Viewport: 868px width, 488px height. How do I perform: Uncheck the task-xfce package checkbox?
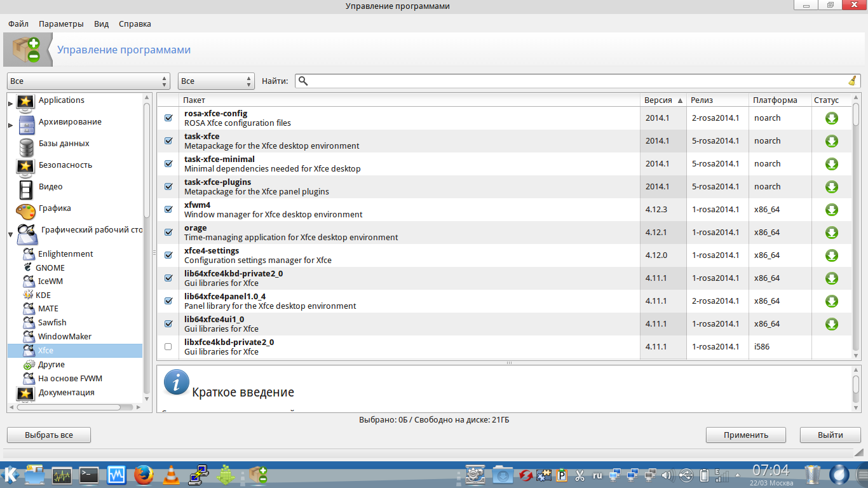click(x=168, y=141)
